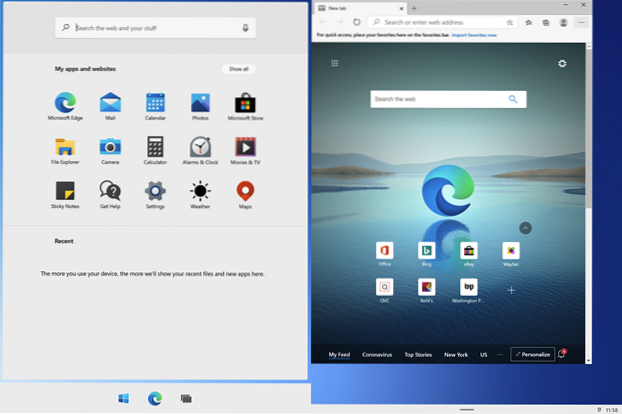
Task: Add this page to favorites with the star
Action: (x=511, y=21)
